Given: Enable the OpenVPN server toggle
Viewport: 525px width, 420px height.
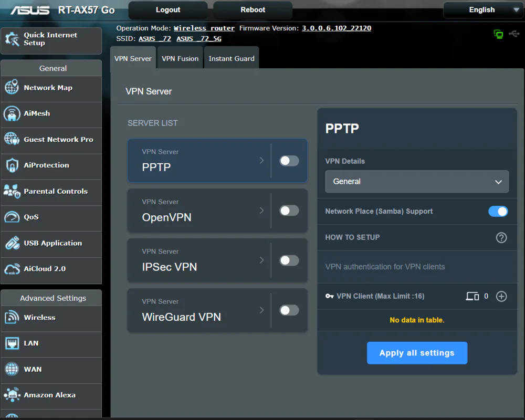Looking at the screenshot, I should [x=289, y=211].
